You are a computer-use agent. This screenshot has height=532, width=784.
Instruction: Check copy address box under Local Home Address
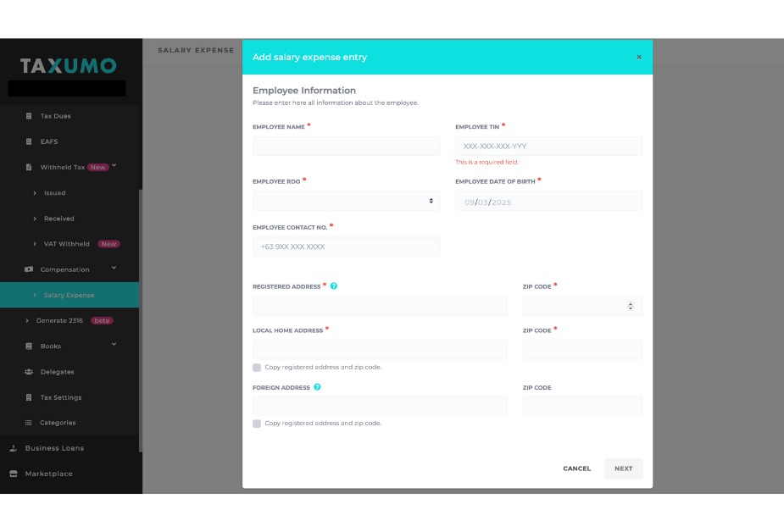point(257,368)
